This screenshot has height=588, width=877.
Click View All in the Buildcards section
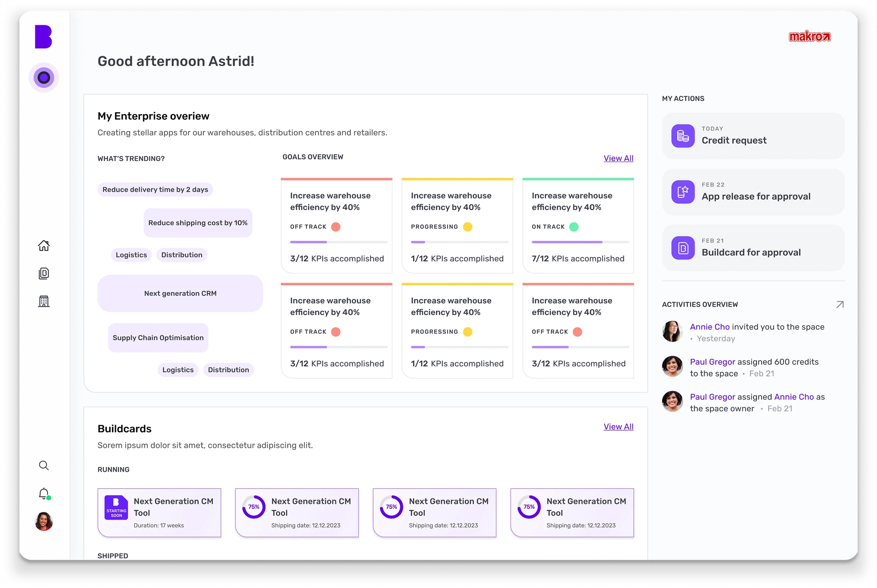(619, 427)
